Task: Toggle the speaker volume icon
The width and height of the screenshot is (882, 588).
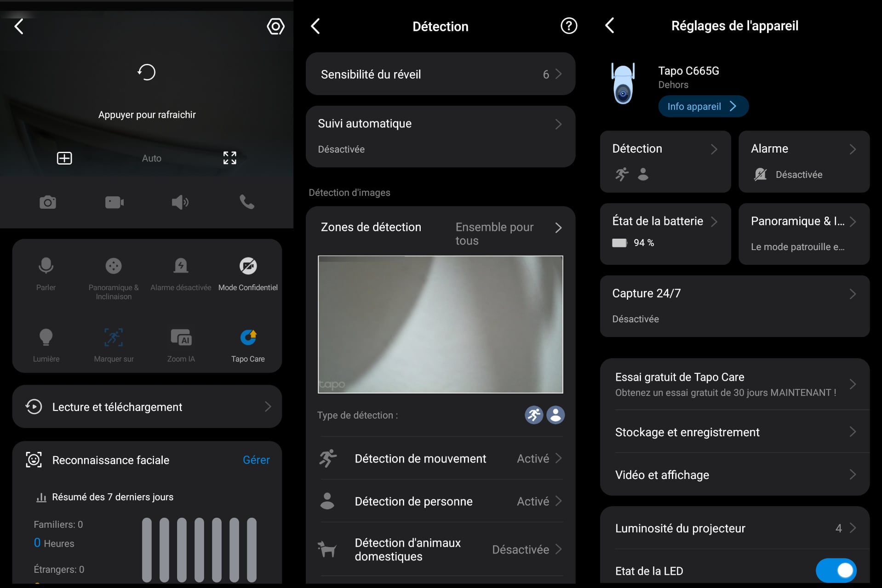Action: click(x=180, y=202)
